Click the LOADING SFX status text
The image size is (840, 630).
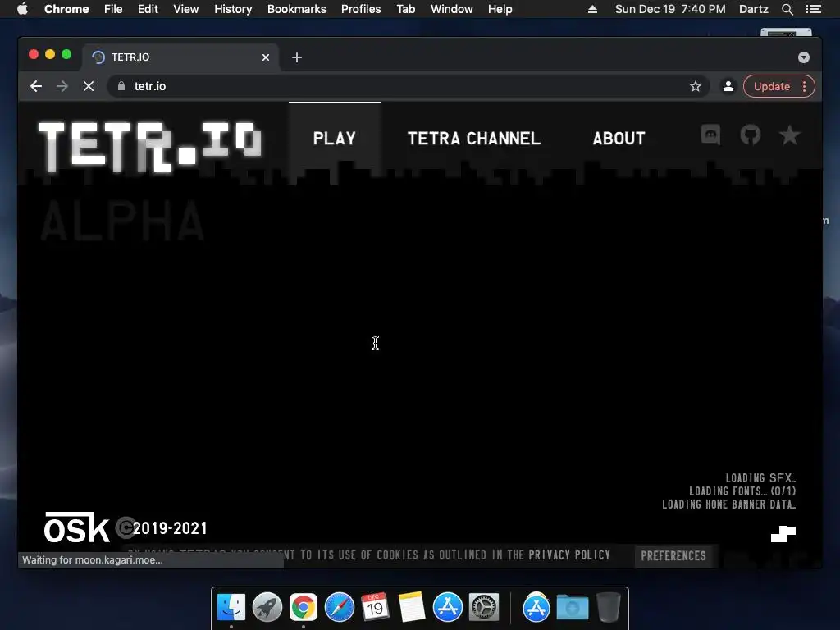(x=760, y=478)
